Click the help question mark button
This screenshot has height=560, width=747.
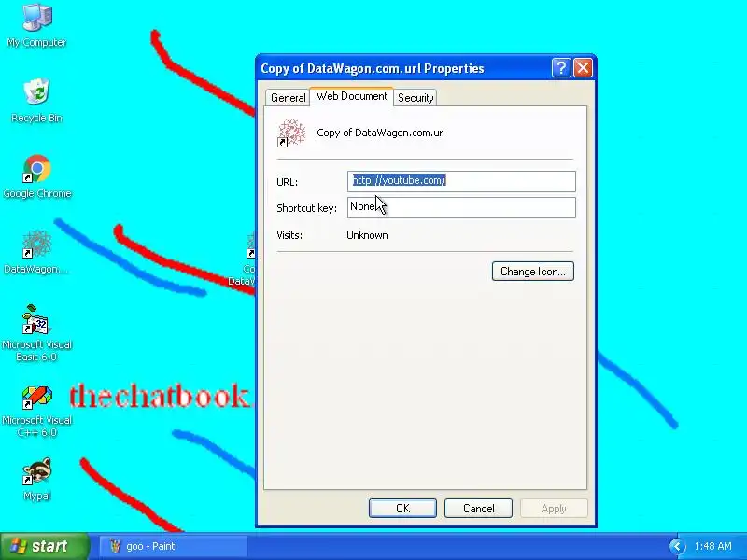pyautogui.click(x=561, y=68)
